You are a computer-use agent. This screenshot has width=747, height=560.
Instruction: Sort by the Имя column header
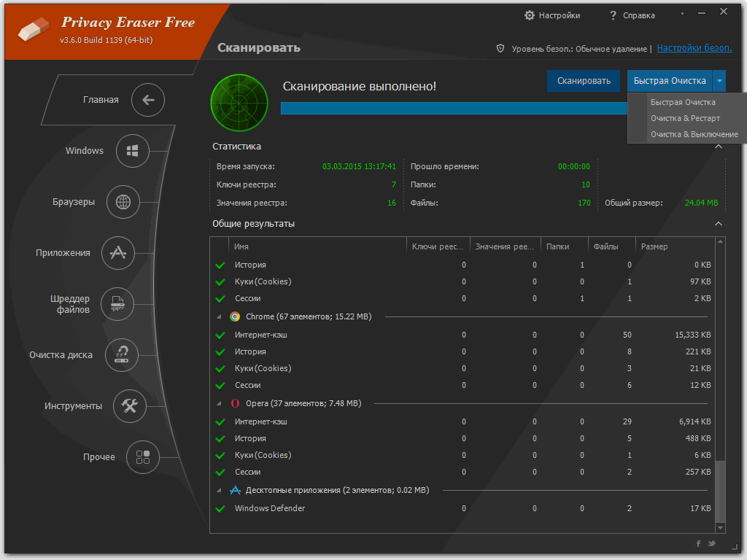tap(317, 246)
